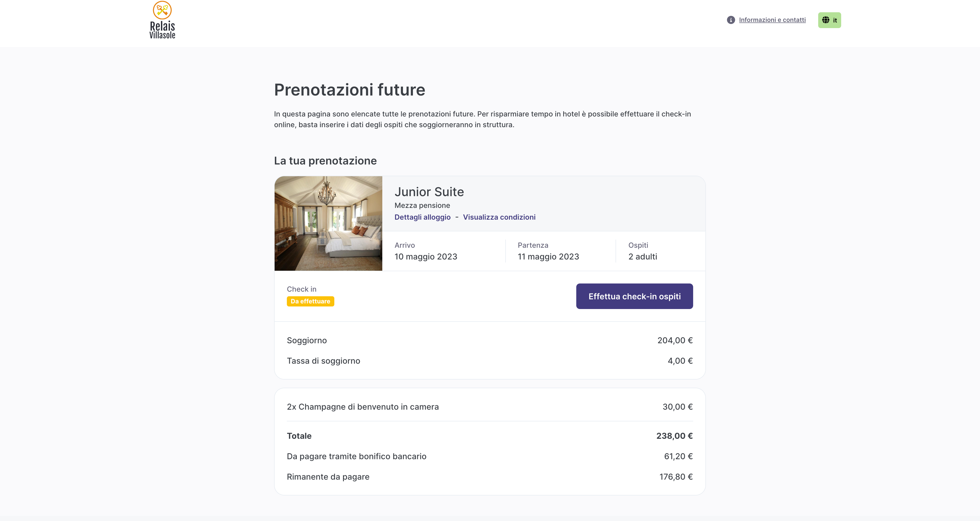The image size is (980, 521).
Task: Click '2x Champagne di benvenuto in camera'
Action: click(x=363, y=407)
